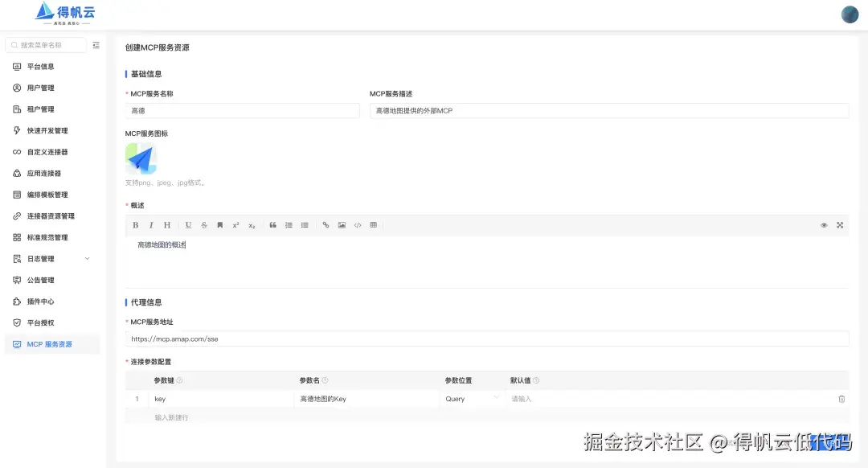The height and width of the screenshot is (468, 868).
Task: Open 公告管理 in the sidebar
Action: [x=52, y=281]
